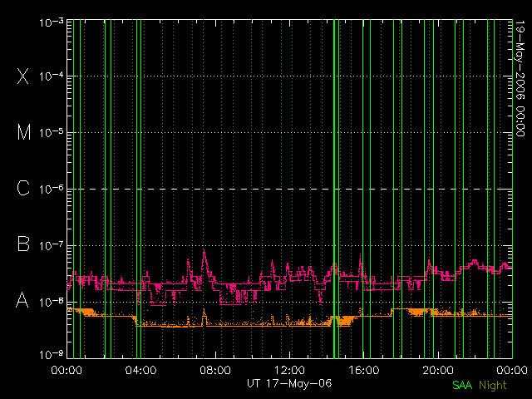Click the UT 17-May-06 axis title

point(289,384)
